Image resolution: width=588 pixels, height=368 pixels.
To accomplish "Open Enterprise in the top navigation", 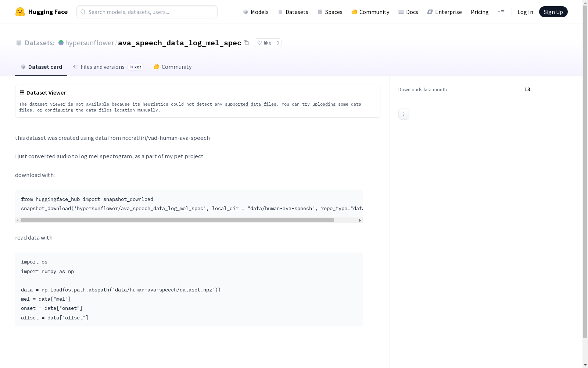I will tap(444, 12).
